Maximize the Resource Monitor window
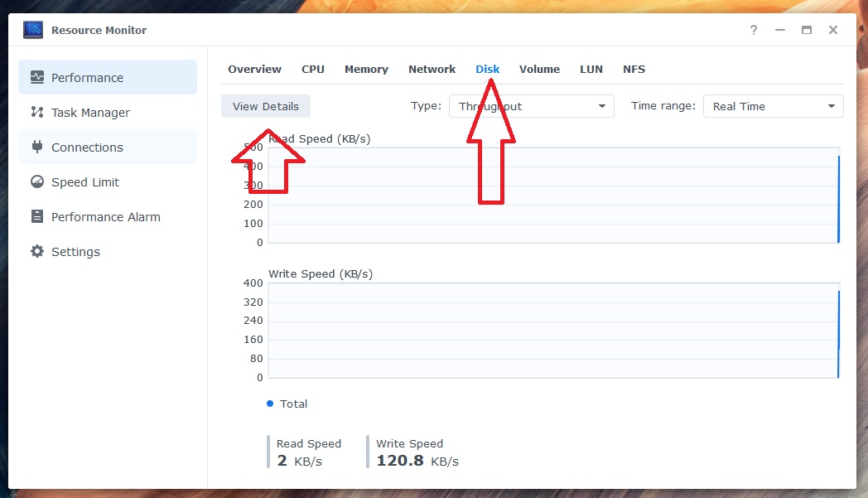 tap(806, 30)
